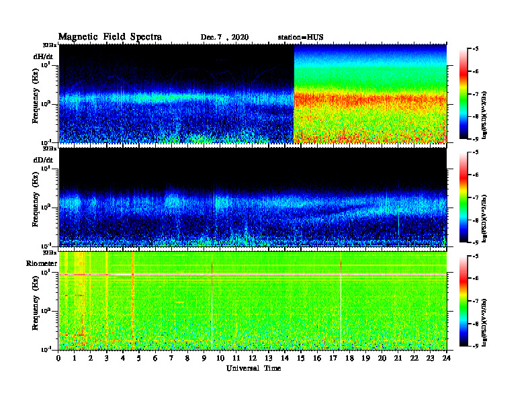Click the "Magnetic Field Spectra" title

(110, 37)
